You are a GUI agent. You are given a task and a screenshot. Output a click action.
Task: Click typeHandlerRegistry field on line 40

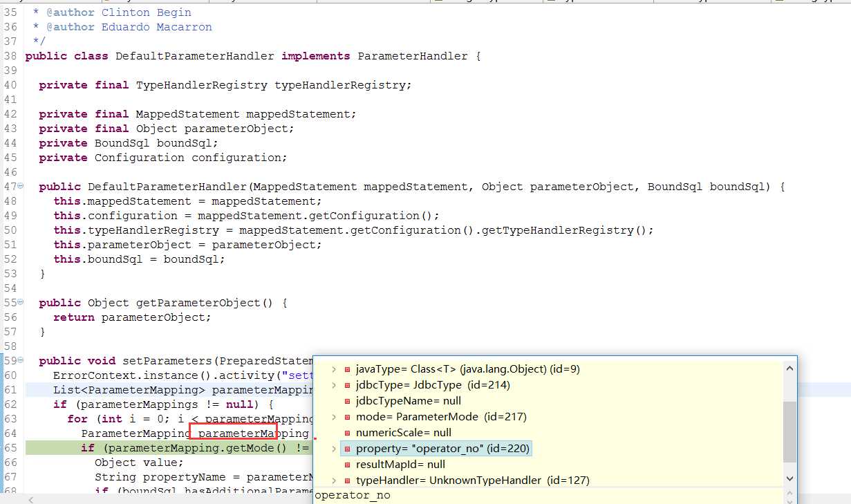click(339, 85)
